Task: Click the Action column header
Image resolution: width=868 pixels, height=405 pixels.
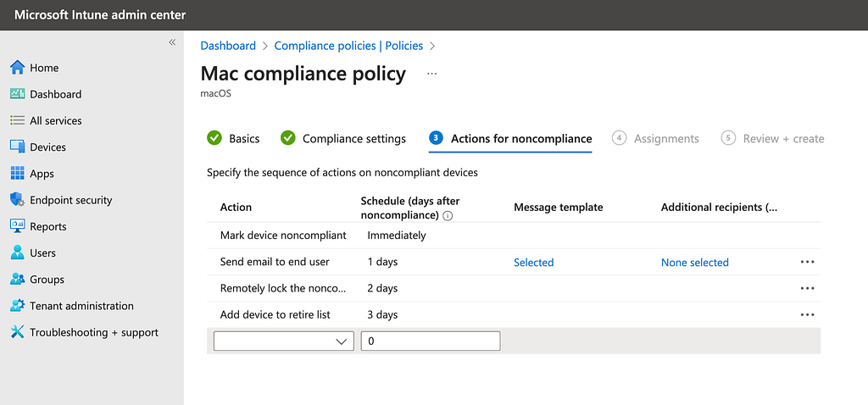Action: click(x=236, y=208)
